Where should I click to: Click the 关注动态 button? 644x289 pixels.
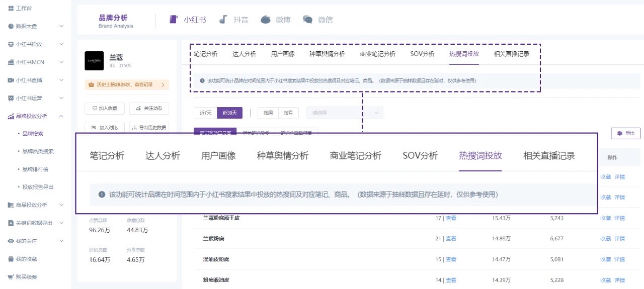(149, 108)
